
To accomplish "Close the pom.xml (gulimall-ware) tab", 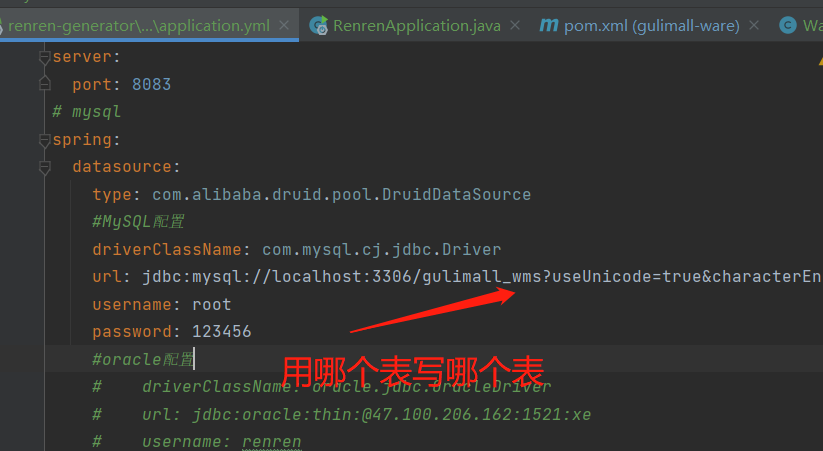I will click(x=754, y=25).
